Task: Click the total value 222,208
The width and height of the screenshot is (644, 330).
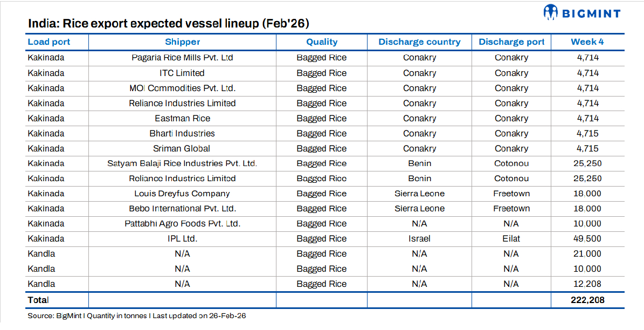Action: click(x=587, y=300)
